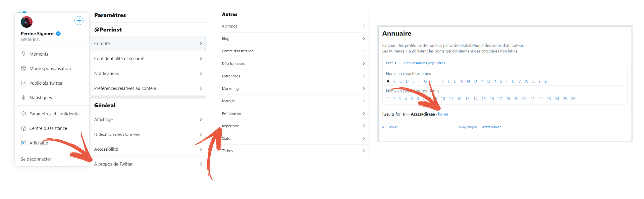Expand the Répertoire chevron arrow
The image size is (644, 199).
(364, 126)
